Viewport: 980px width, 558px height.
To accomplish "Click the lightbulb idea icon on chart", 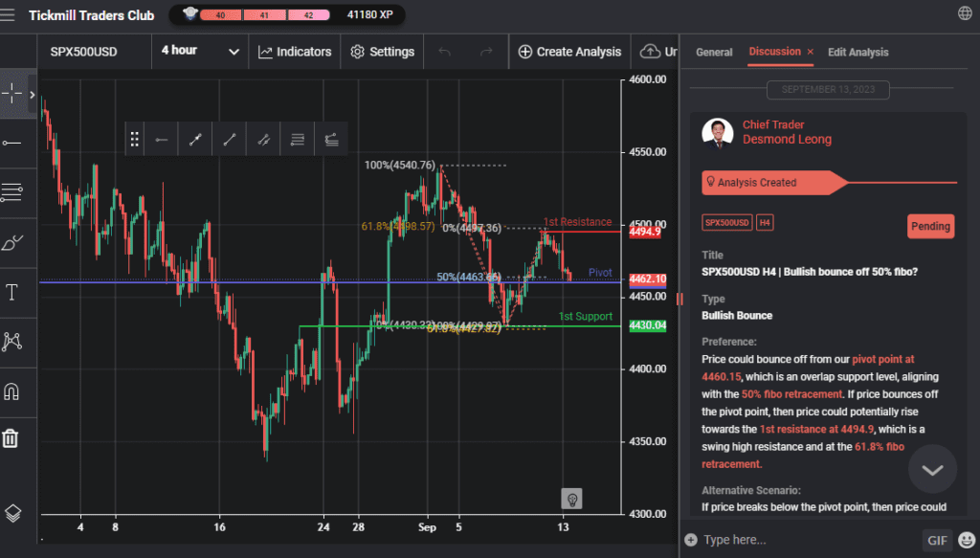I will pyautogui.click(x=571, y=499).
